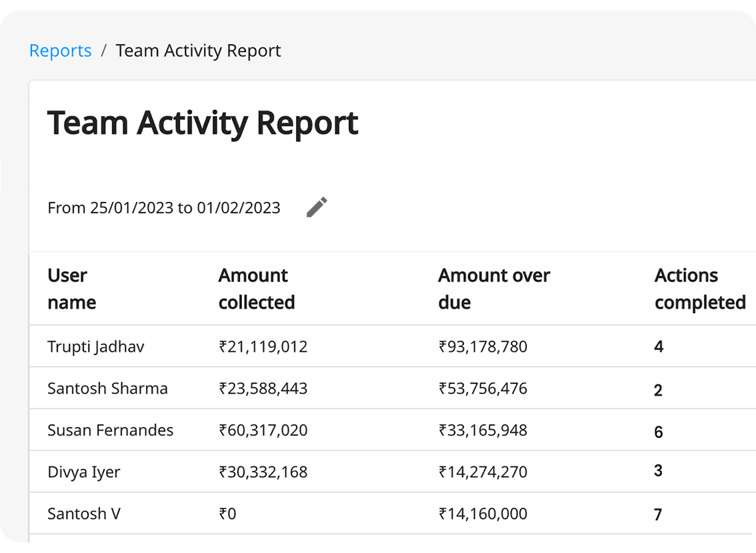Click Santosh V's actions completed count 7
The width and height of the screenshot is (756, 553).
(658, 515)
